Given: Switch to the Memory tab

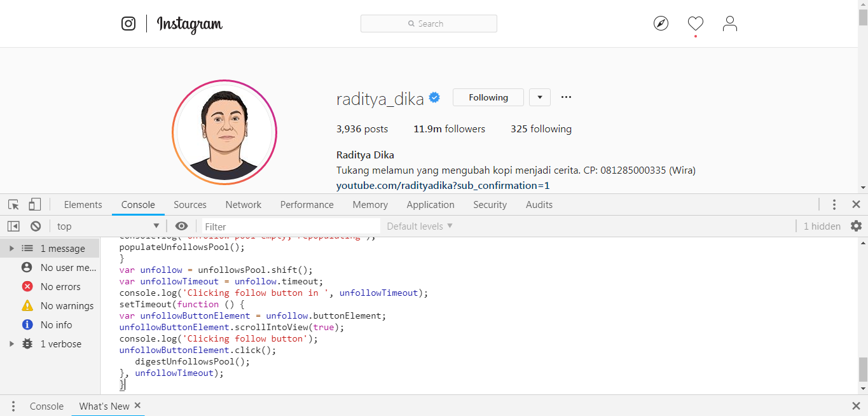Looking at the screenshot, I should pyautogui.click(x=370, y=205).
